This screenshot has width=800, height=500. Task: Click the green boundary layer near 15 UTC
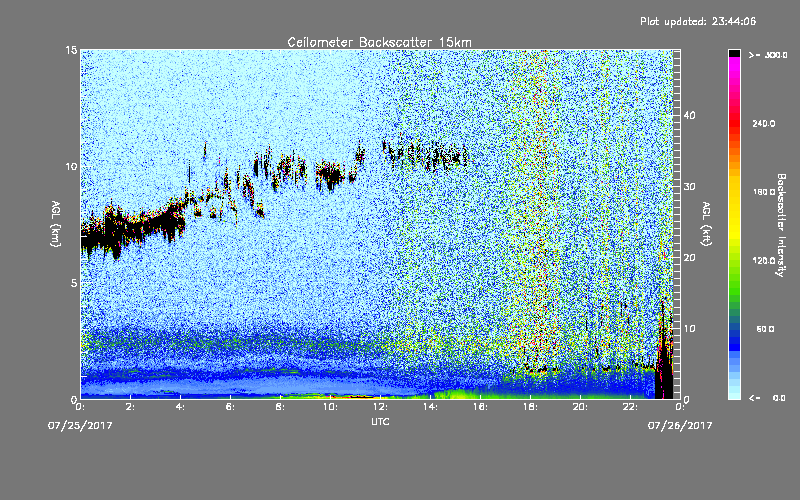pos(459,393)
